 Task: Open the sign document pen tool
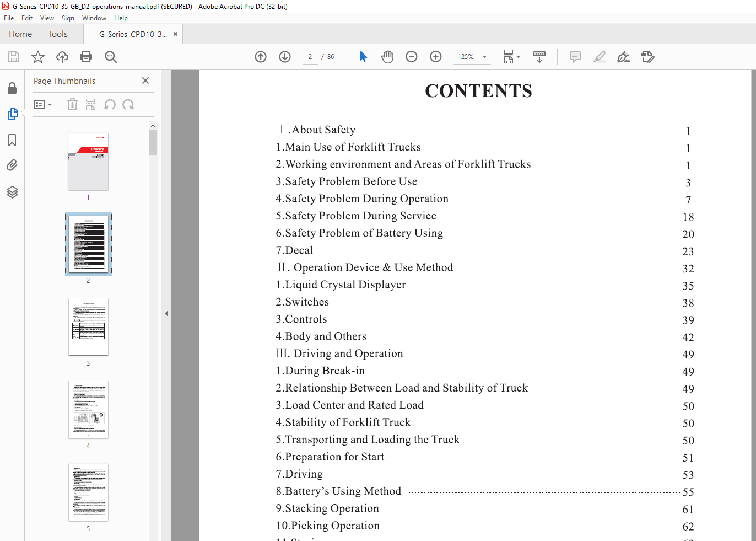624,57
